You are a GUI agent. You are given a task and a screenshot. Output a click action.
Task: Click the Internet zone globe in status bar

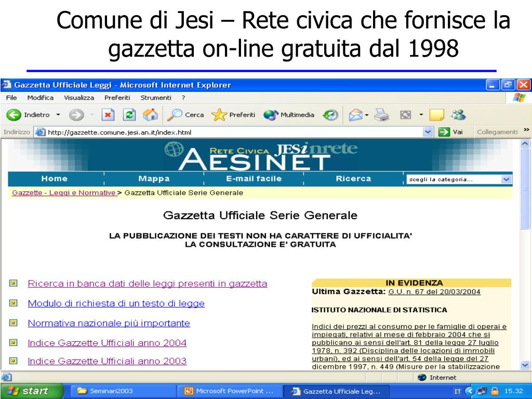pyautogui.click(x=422, y=377)
